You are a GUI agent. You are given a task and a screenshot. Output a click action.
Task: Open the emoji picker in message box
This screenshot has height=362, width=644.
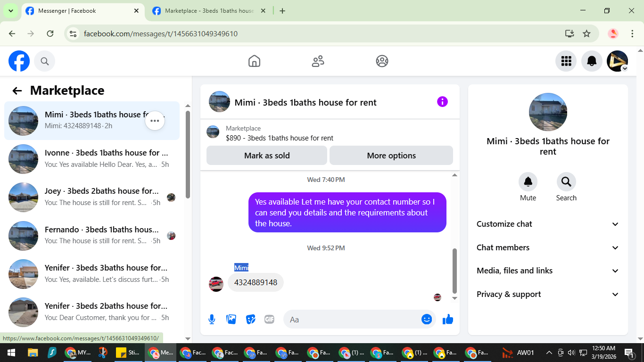[x=427, y=320]
